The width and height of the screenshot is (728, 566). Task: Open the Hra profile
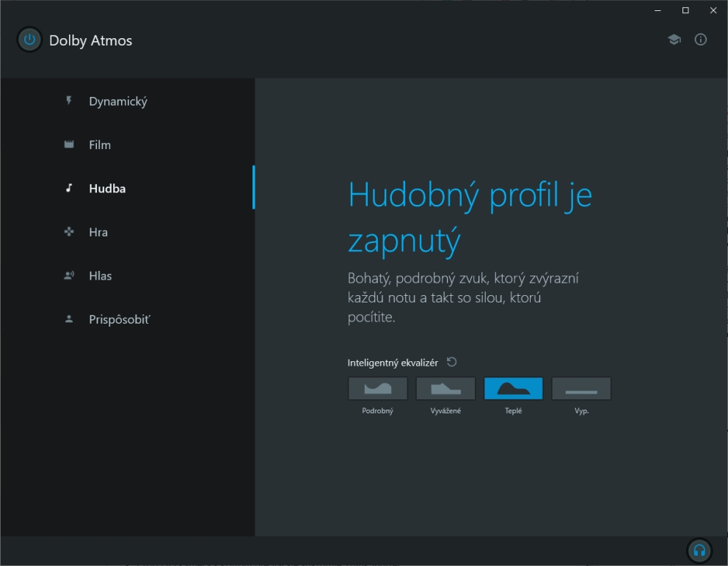pyautogui.click(x=98, y=232)
